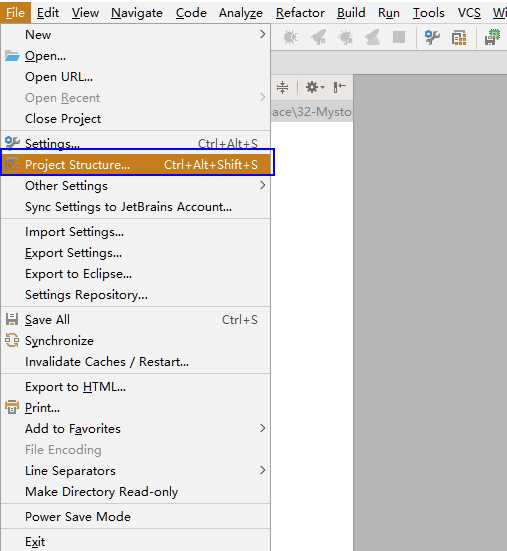The width and height of the screenshot is (507, 551).
Task: Open the Build menu
Action: point(351,13)
